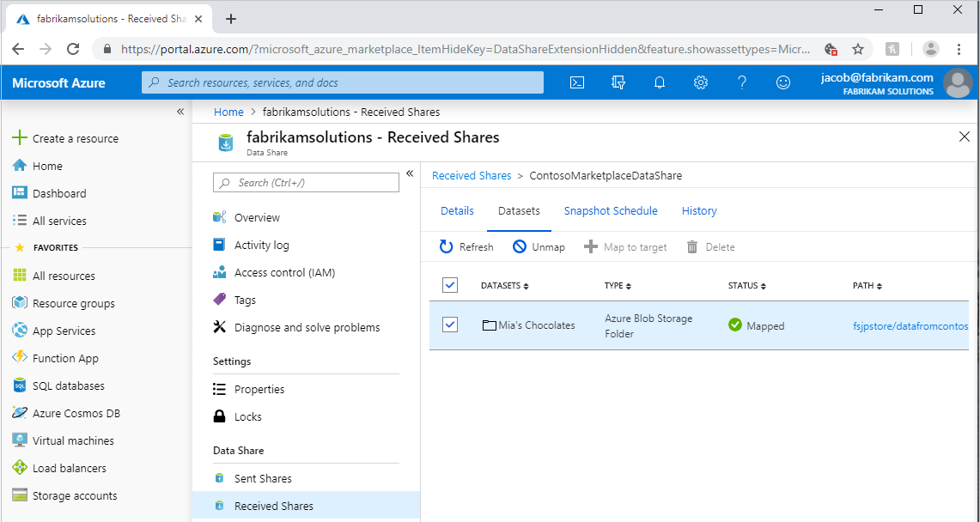This screenshot has width=980, height=522.
Task: Switch to the History tab
Action: pos(699,211)
